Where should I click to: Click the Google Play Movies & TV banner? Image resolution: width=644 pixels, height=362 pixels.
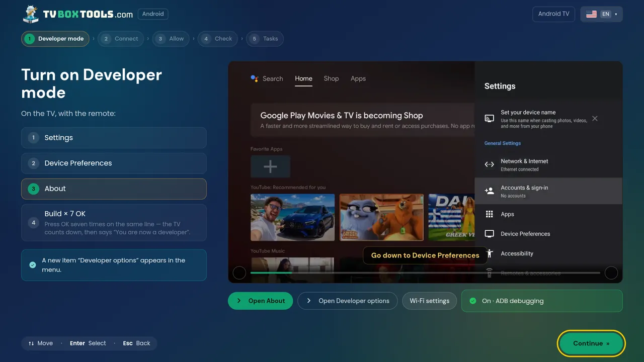click(x=363, y=120)
